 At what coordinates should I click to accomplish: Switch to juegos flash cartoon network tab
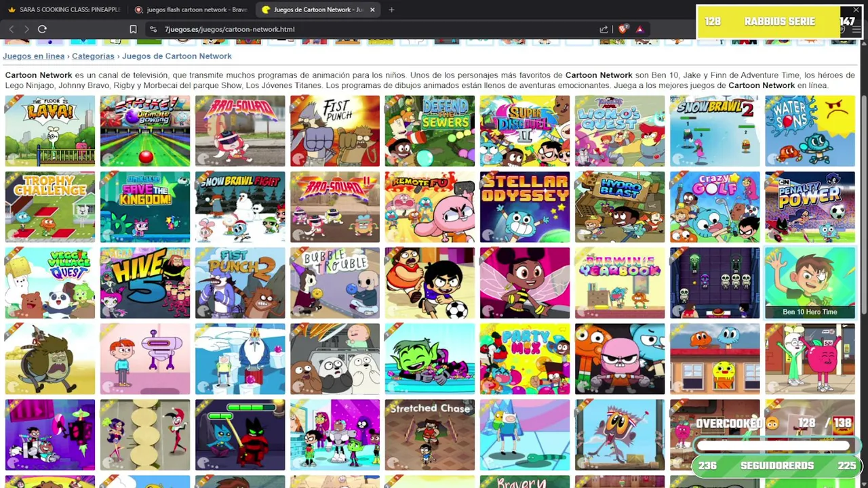[191, 9]
